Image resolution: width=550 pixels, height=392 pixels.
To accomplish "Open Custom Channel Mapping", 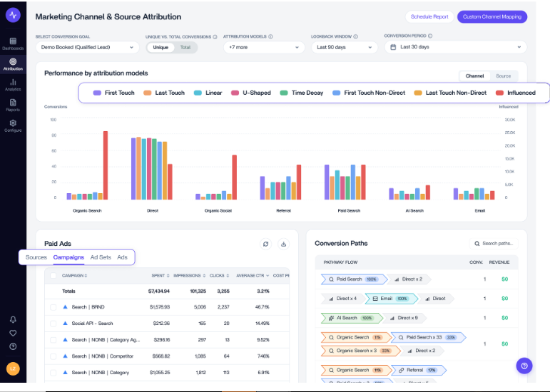I will coord(492,17).
